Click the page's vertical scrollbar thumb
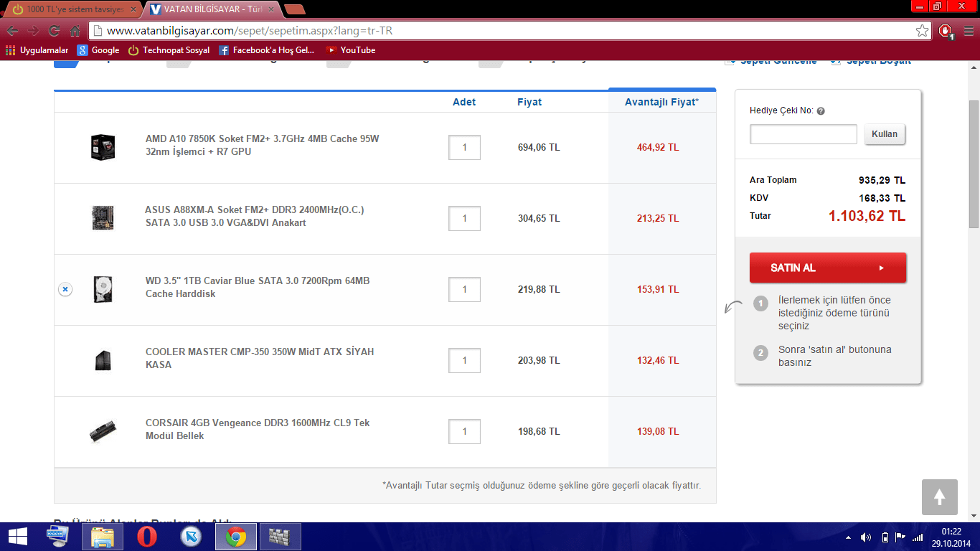The width and height of the screenshot is (980, 551). click(974, 164)
